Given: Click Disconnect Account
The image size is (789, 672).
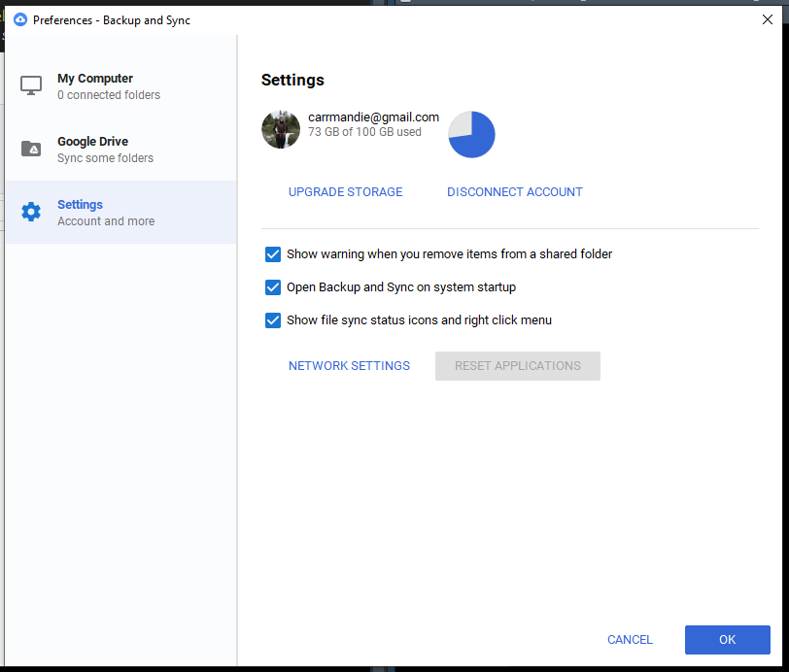Looking at the screenshot, I should coord(515,192).
